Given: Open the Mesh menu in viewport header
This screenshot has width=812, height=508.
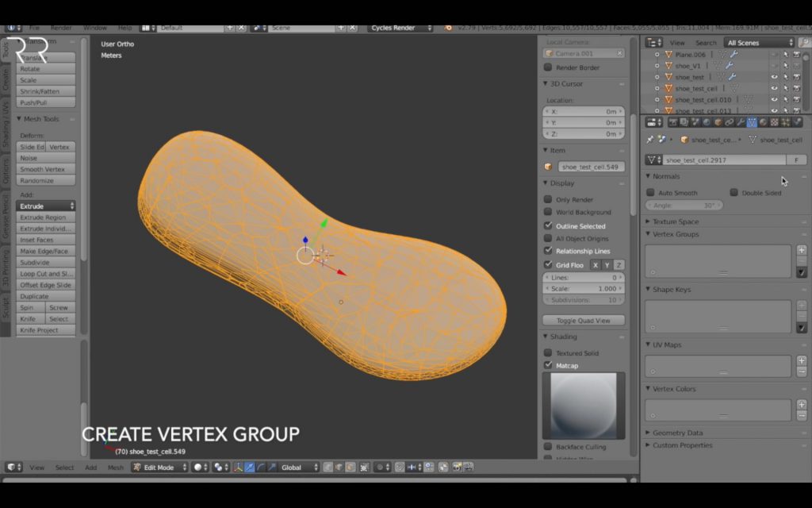Looking at the screenshot, I should click(116, 467).
